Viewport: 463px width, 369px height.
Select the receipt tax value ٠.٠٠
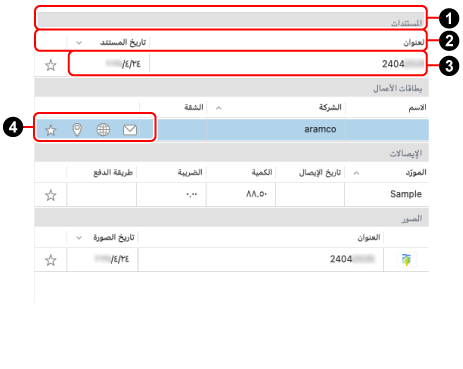point(192,194)
